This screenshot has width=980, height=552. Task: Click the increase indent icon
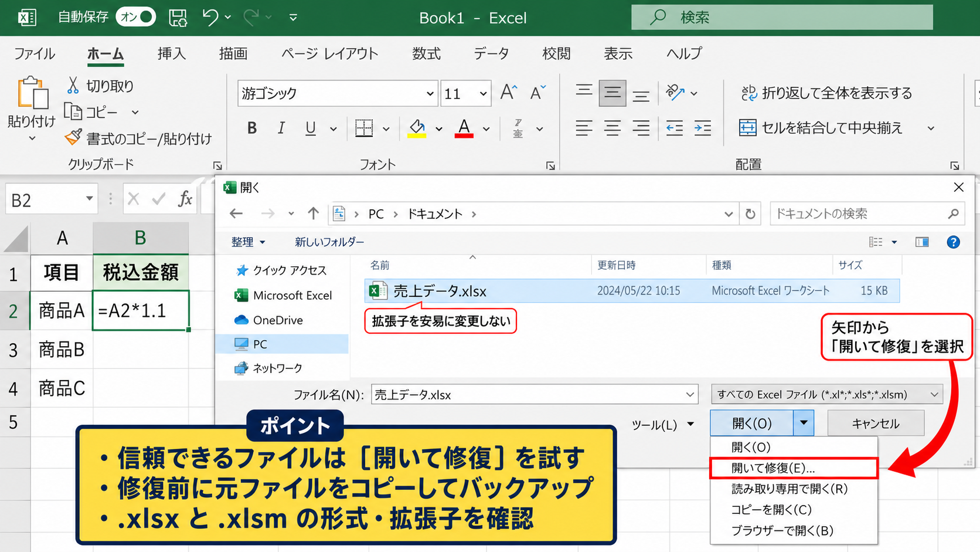click(703, 128)
